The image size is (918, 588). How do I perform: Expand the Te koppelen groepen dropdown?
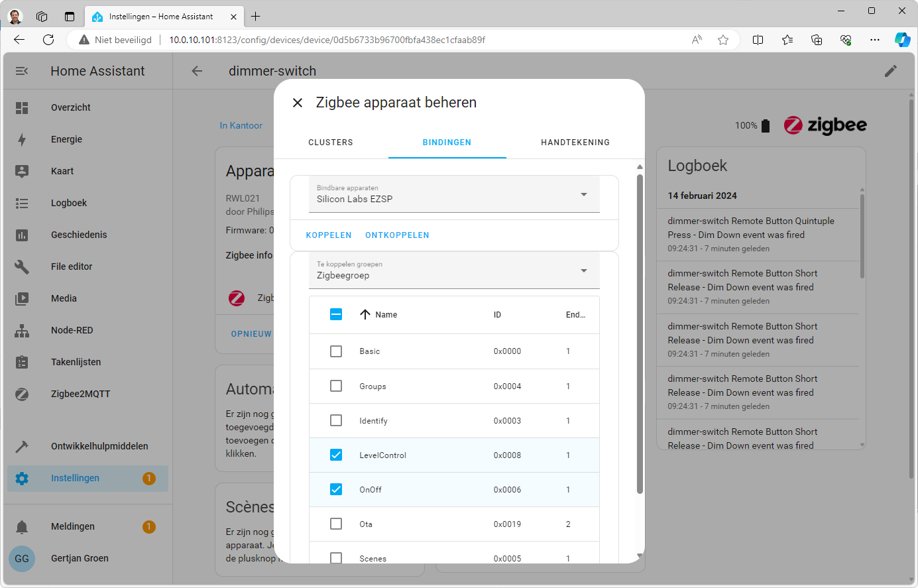pos(454,270)
